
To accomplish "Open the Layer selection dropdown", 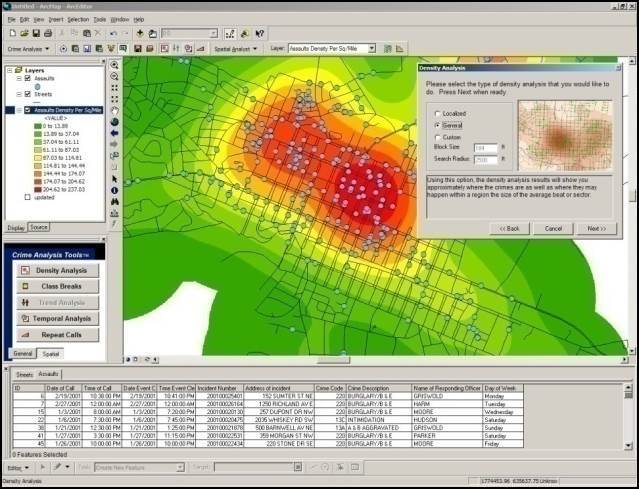I will 371,48.
